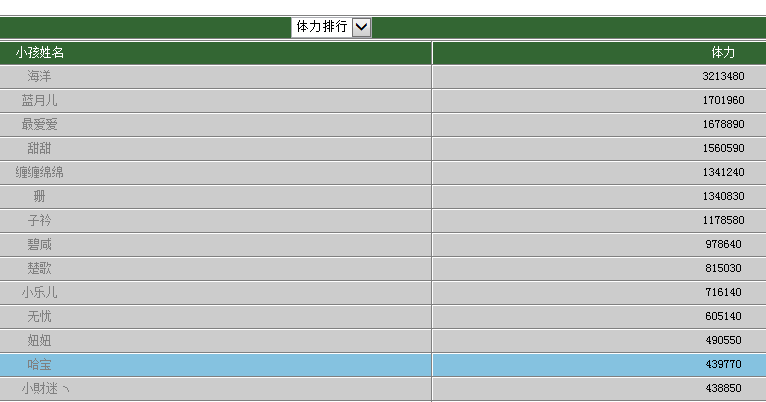Select the name 碧咸
766x402 pixels.
tap(40, 244)
